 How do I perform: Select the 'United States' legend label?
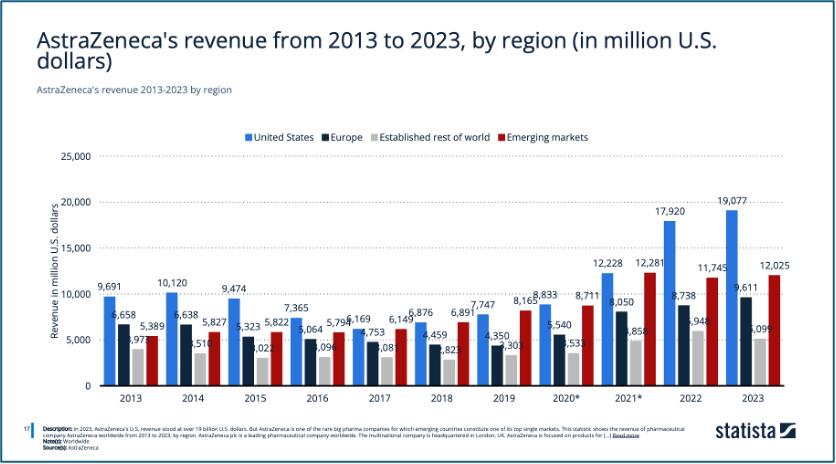tap(284, 138)
